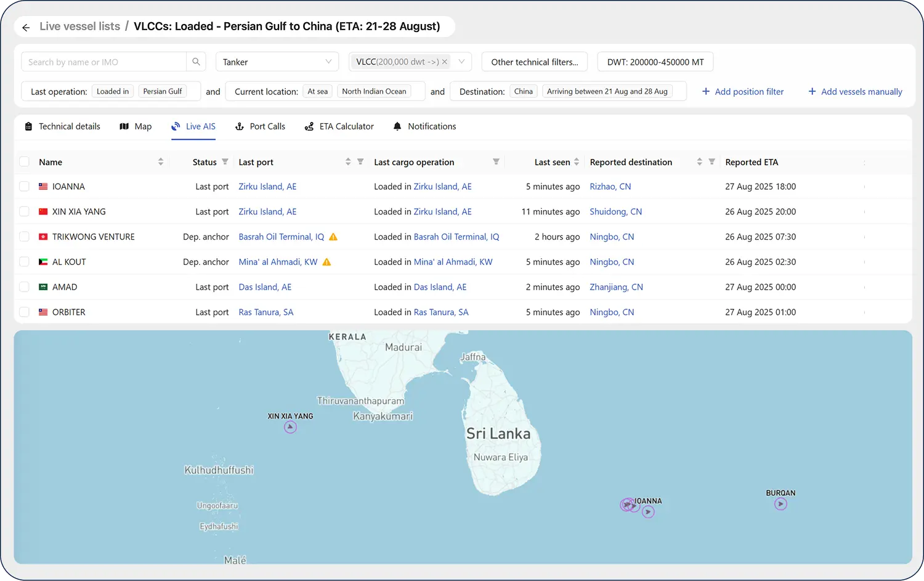Open Rizhao, CN destination link
This screenshot has width=924, height=581.
tap(610, 186)
